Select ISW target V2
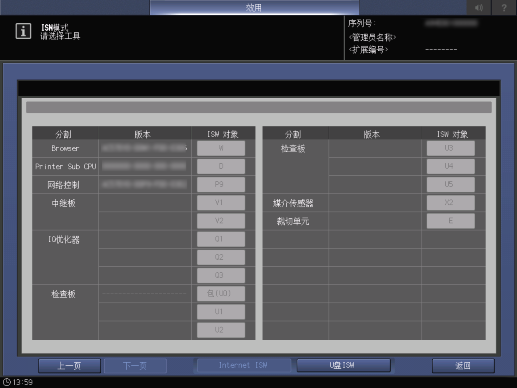 [221, 221]
